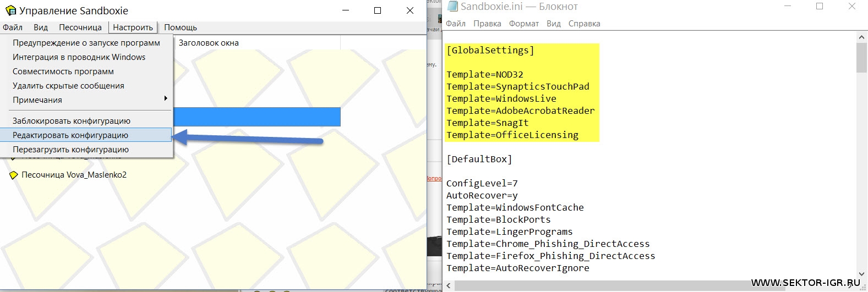
Task: Click the Notepad vertical scrollbar thumb
Action: point(862,58)
